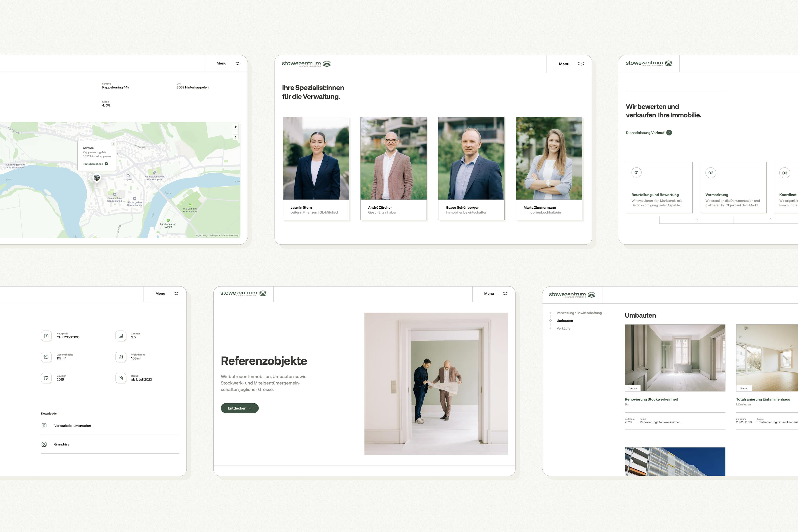Open Marta Zimmermann team card photo
This screenshot has height=532, width=798.
(549, 158)
